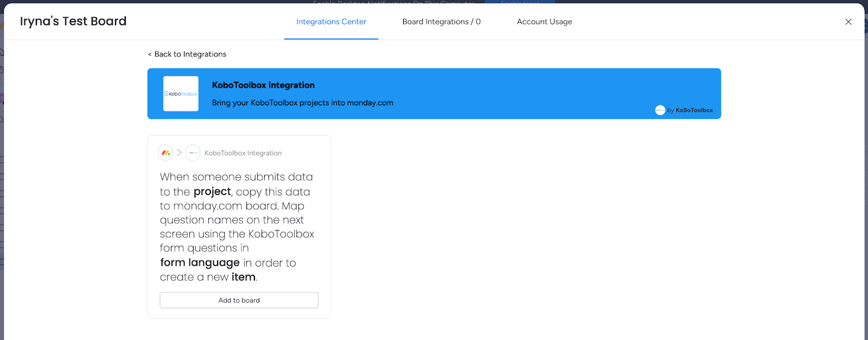
Task: Click the Back to Integrations link
Action: click(187, 54)
